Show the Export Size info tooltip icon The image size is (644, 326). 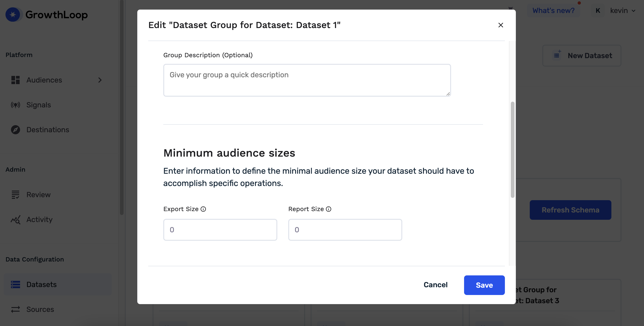coord(203,209)
